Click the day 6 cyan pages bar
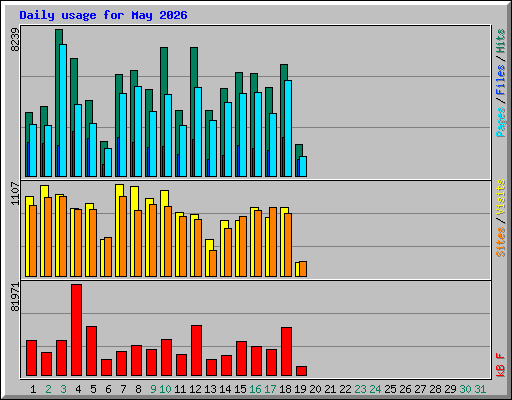The image size is (512, 400). (108, 162)
